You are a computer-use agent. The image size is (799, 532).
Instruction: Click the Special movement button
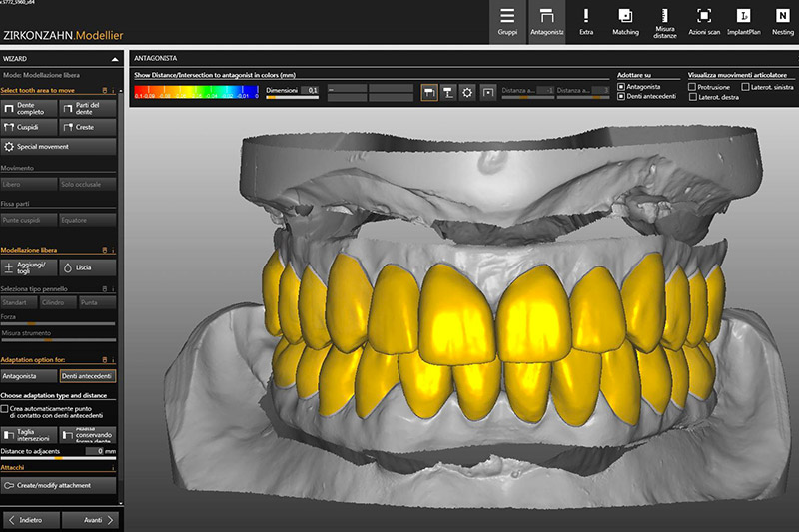(x=59, y=146)
